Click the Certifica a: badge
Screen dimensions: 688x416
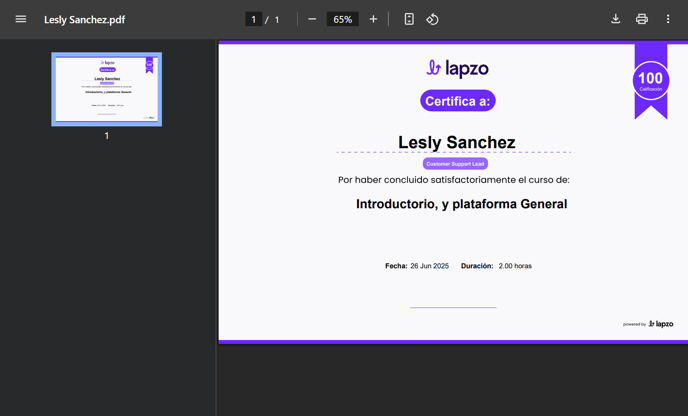[x=458, y=101]
